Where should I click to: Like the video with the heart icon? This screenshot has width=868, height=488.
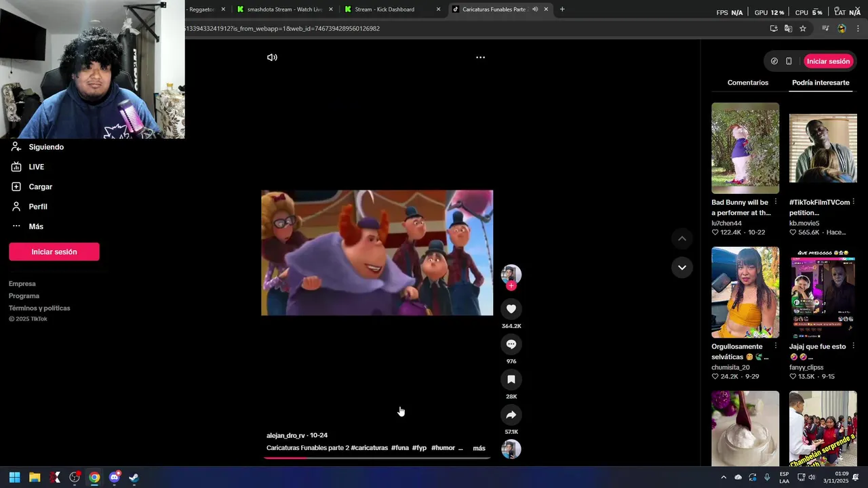click(511, 309)
